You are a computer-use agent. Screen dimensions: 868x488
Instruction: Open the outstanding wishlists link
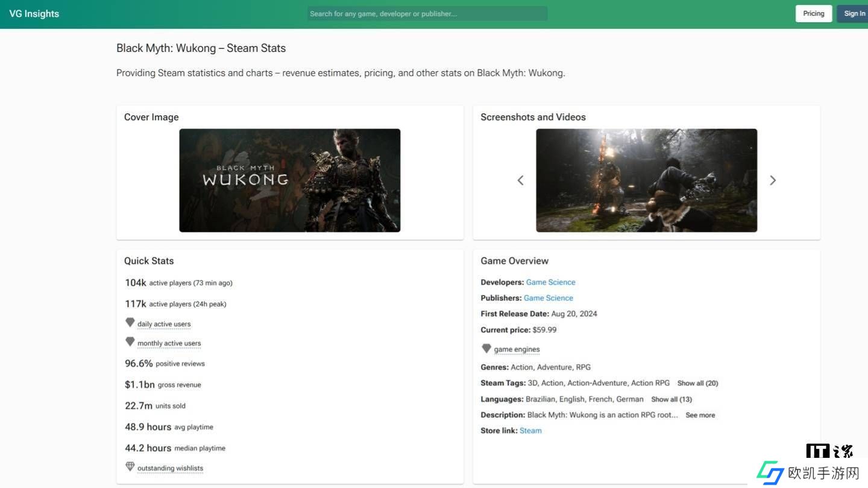click(170, 468)
